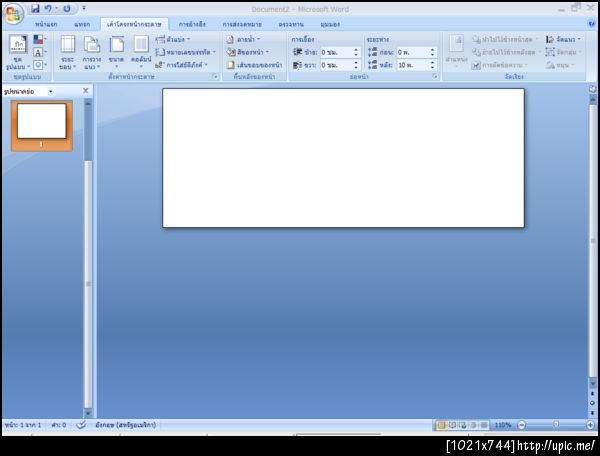Open the Home (หน้าแรก) tab
The image size is (600, 456).
pos(46,24)
